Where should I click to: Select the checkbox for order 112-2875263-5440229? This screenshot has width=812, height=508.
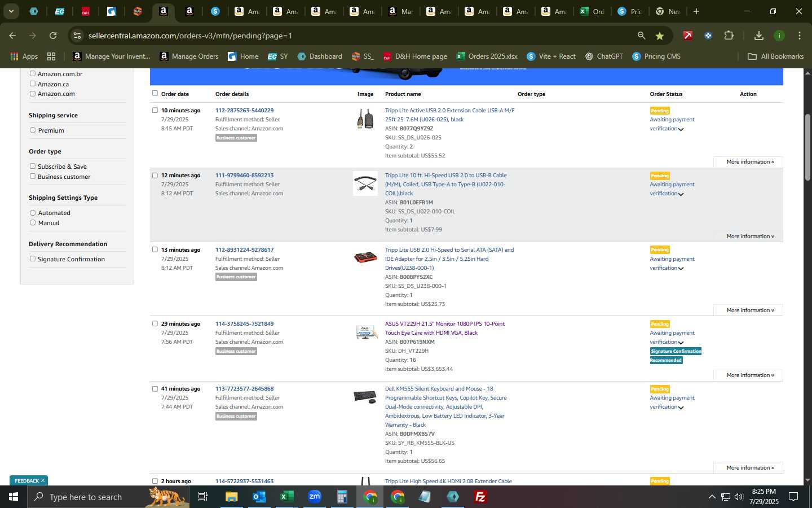[155, 110]
